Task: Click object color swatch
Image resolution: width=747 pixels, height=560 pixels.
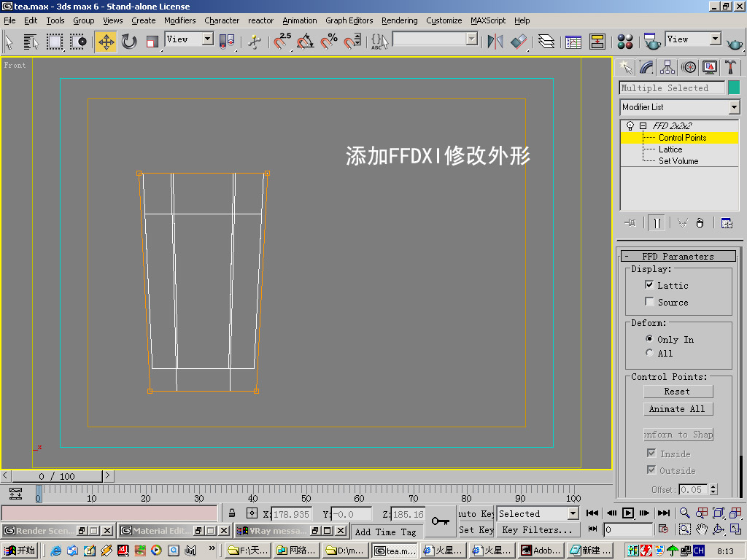Action: [734, 87]
